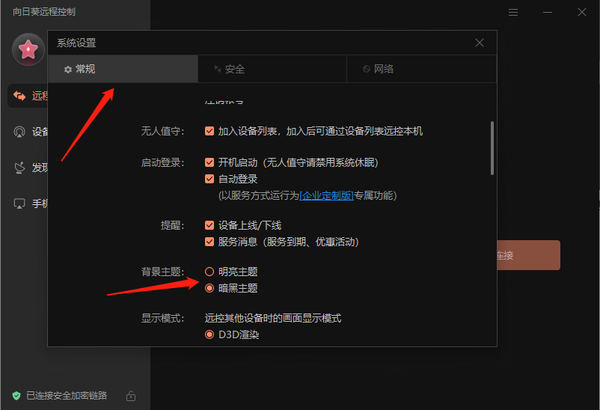Image resolution: width=600 pixels, height=410 pixels.
Task: Click 远控其他设备时的画面显示模式 description text
Action: pos(273,318)
